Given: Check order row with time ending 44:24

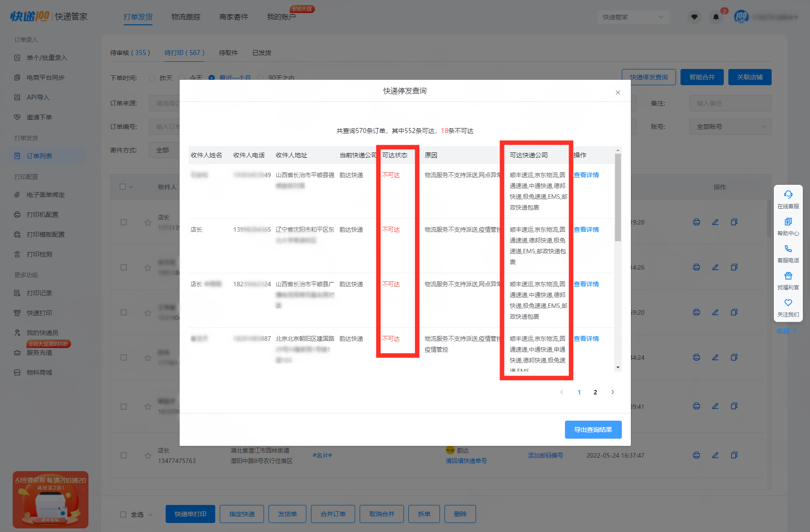Looking at the screenshot, I should [x=124, y=358].
